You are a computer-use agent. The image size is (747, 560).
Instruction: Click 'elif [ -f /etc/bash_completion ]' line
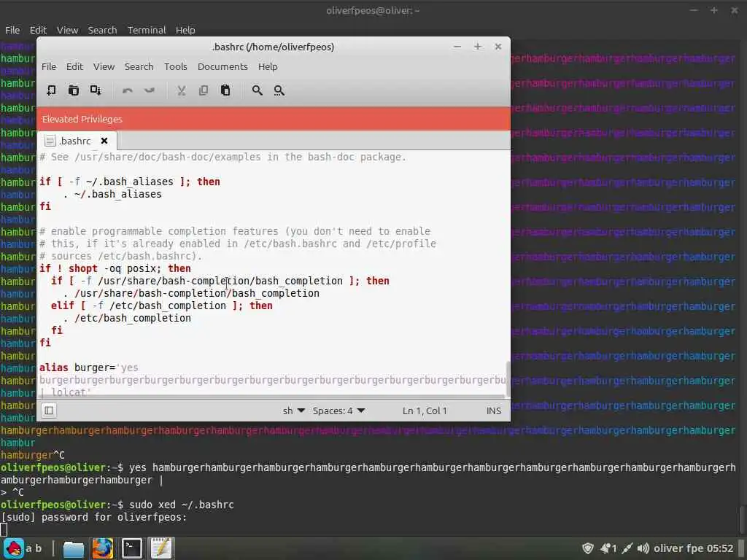pos(161,306)
